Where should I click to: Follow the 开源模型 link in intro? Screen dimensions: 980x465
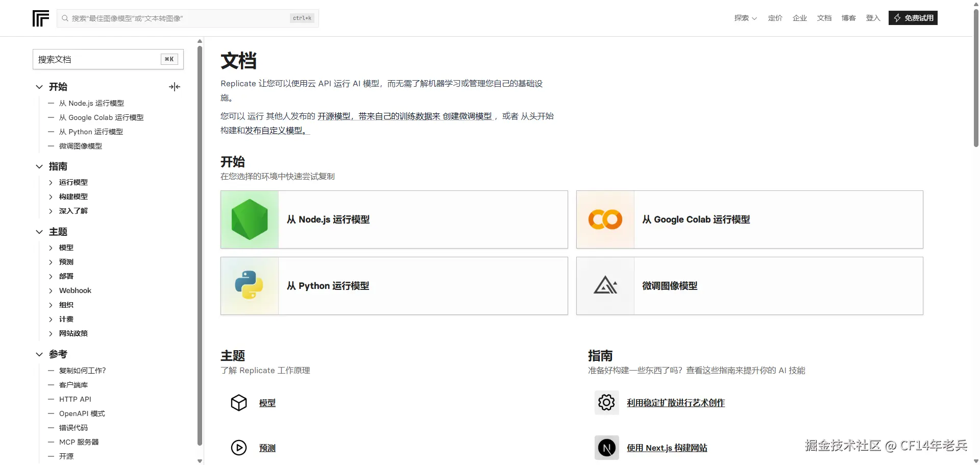point(334,116)
